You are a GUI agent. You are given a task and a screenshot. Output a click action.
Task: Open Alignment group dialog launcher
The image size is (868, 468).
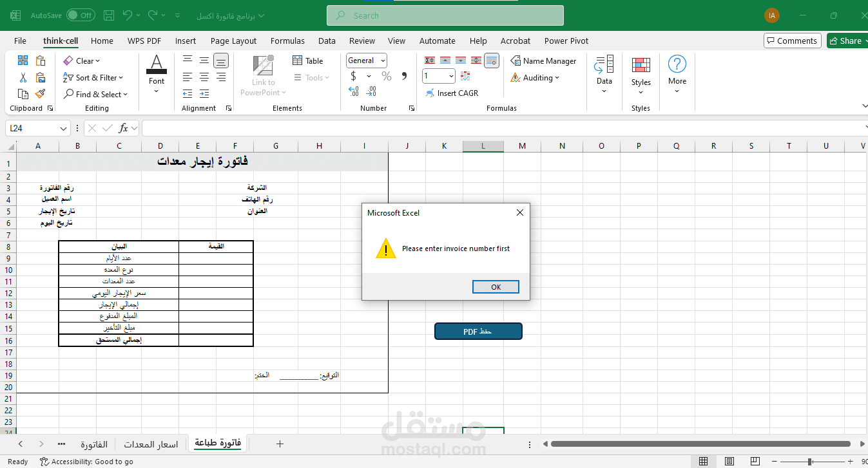point(229,109)
